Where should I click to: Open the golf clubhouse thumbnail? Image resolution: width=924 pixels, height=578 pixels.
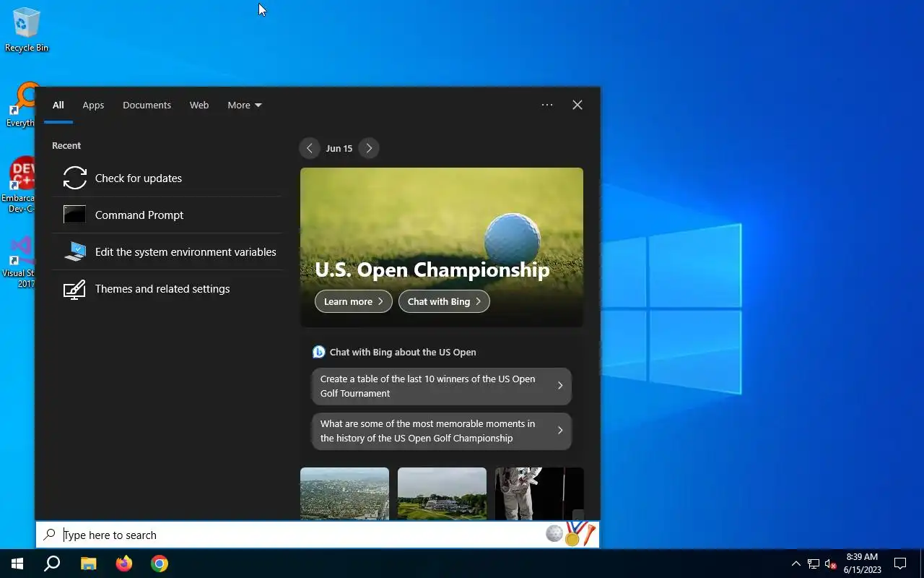pyautogui.click(x=442, y=493)
